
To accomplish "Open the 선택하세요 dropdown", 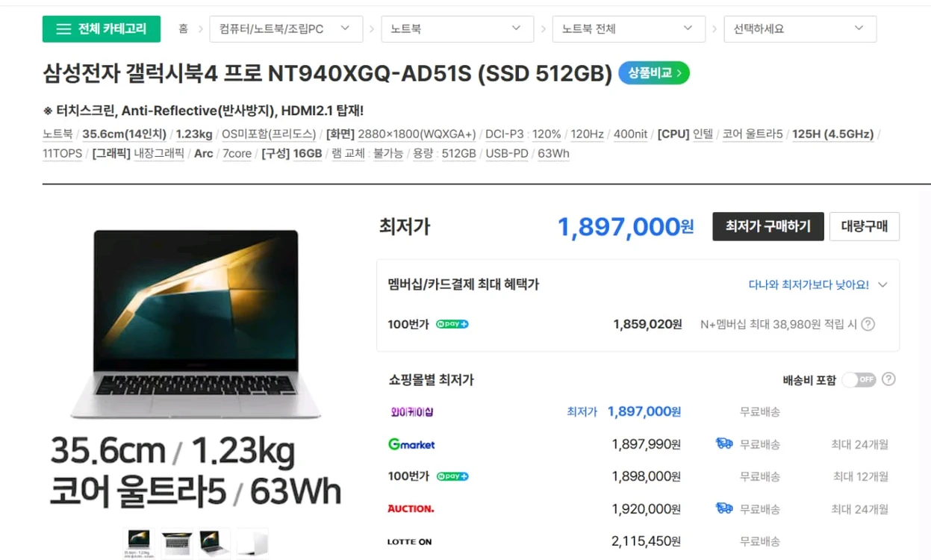I will [x=800, y=29].
